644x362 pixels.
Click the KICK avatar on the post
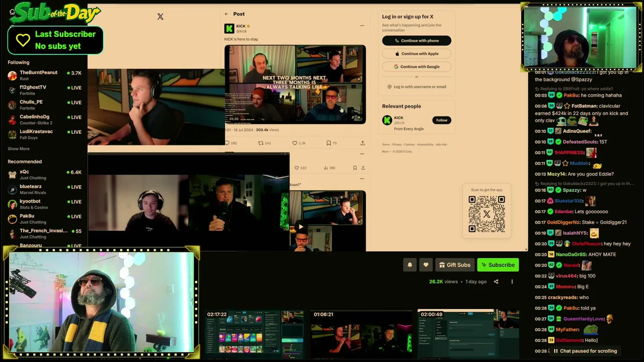click(229, 29)
